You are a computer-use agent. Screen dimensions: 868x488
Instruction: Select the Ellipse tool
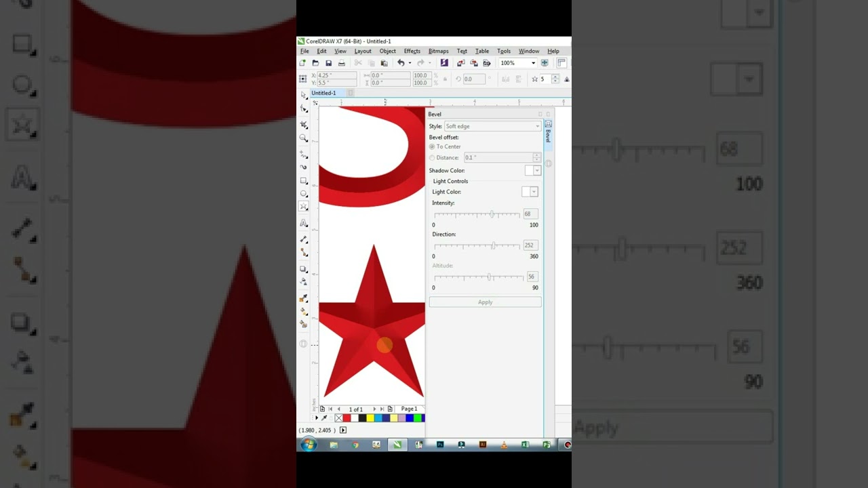(x=304, y=193)
